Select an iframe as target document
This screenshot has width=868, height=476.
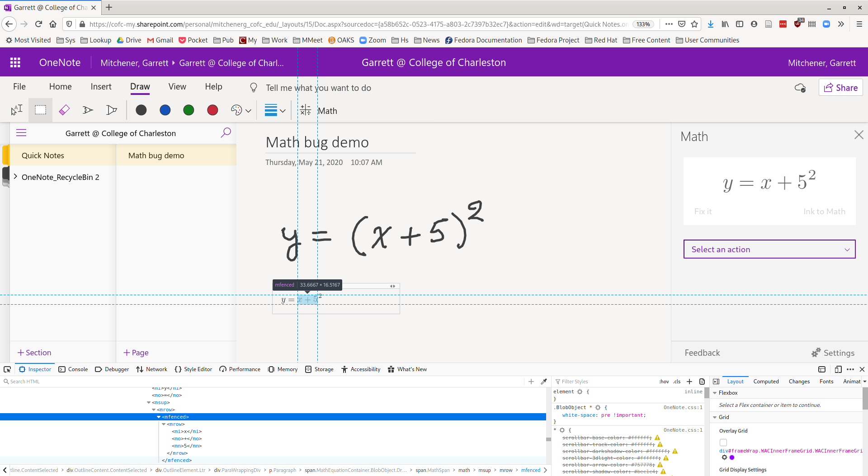point(822,369)
